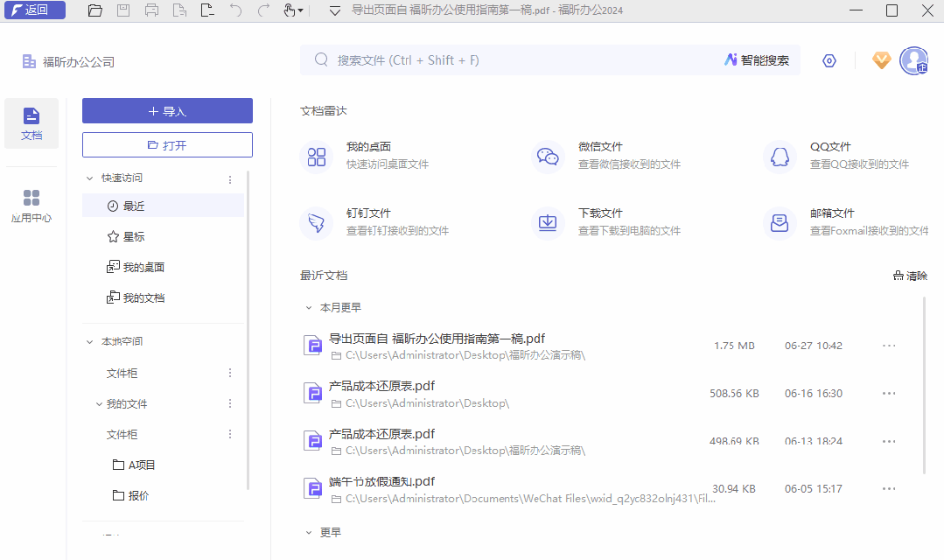Switch to the 应用中心 sidebar tab
The height and width of the screenshot is (560, 944).
coord(31,205)
